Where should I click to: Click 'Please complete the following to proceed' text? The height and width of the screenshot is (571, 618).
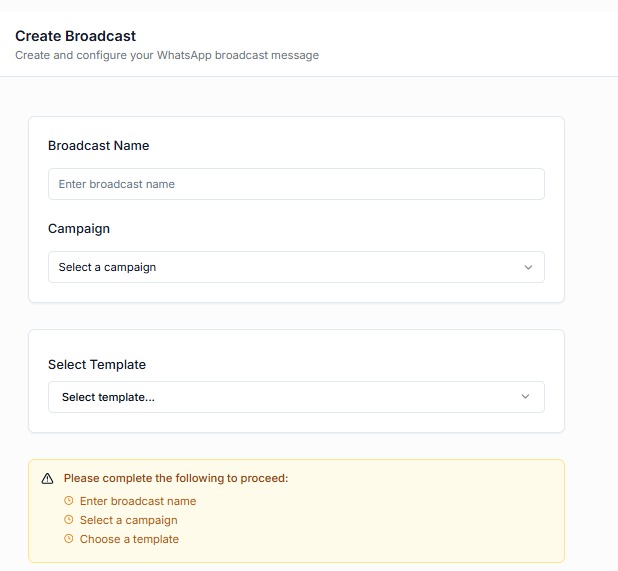(176, 479)
